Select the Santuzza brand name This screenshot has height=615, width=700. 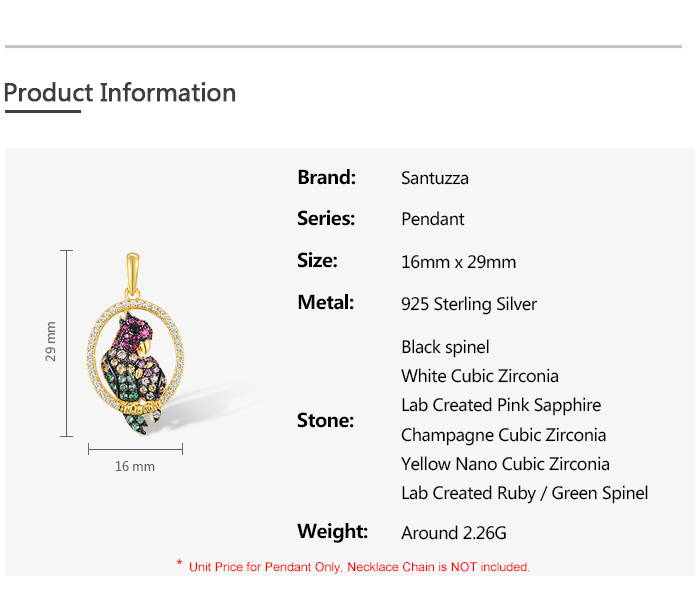[x=435, y=179]
